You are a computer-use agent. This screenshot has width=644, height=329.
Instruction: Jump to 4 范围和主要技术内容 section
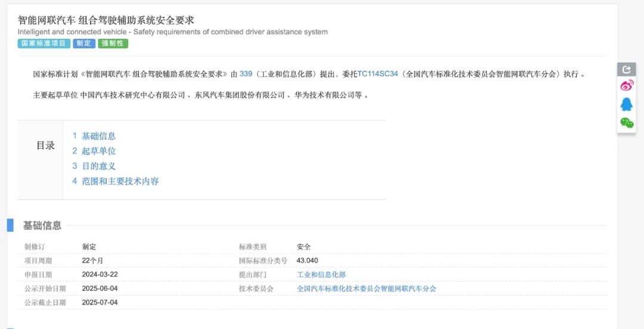pos(116,181)
